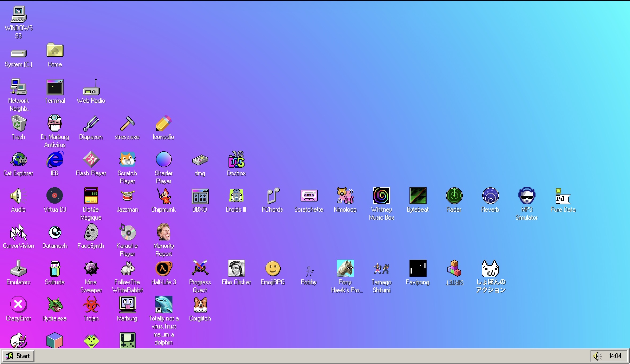Click the 14:04 taskbar clock
The image size is (630, 364).
(x=615, y=356)
